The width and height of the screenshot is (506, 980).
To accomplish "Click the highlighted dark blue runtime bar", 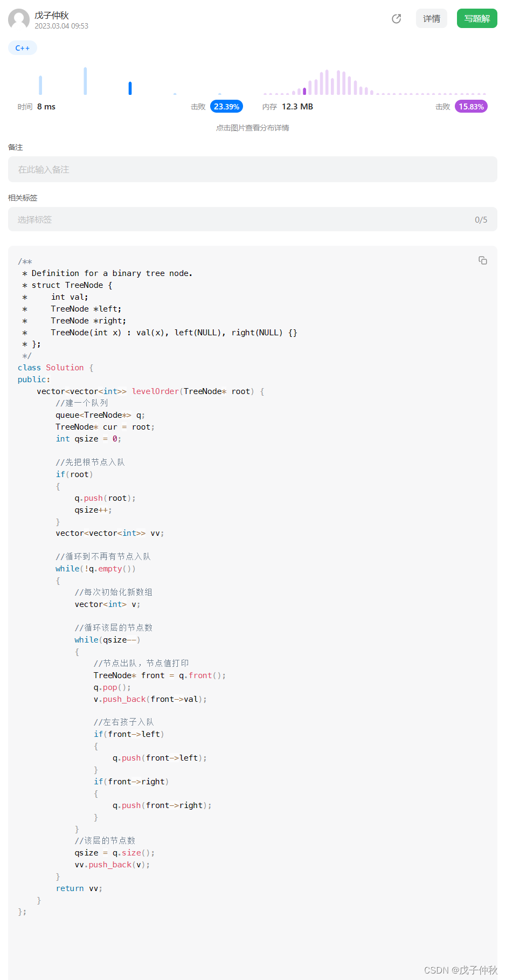I will [x=130, y=88].
